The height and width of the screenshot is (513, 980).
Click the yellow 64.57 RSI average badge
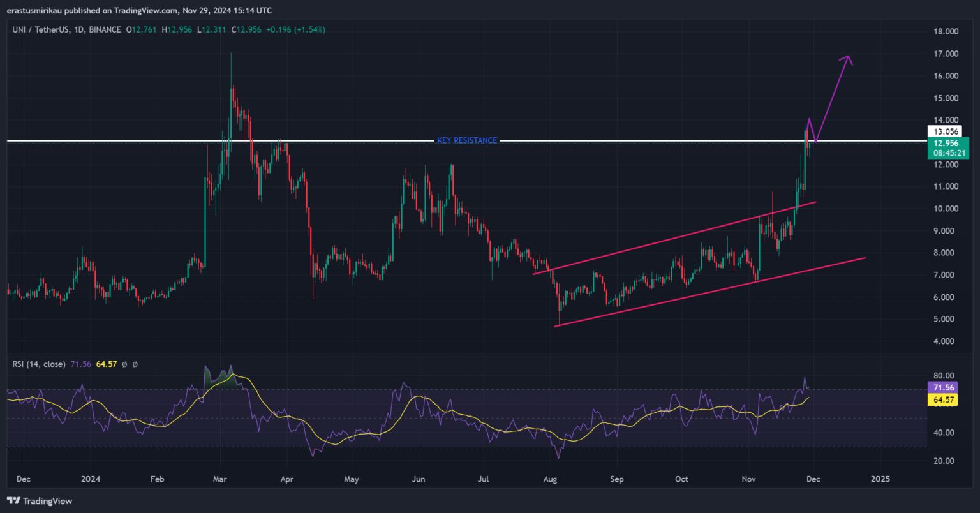(944, 400)
